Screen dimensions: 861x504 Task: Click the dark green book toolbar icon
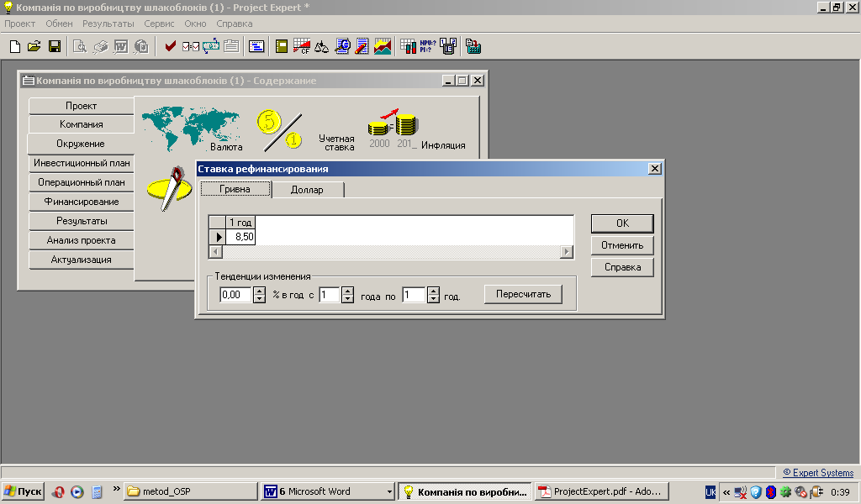(x=281, y=46)
